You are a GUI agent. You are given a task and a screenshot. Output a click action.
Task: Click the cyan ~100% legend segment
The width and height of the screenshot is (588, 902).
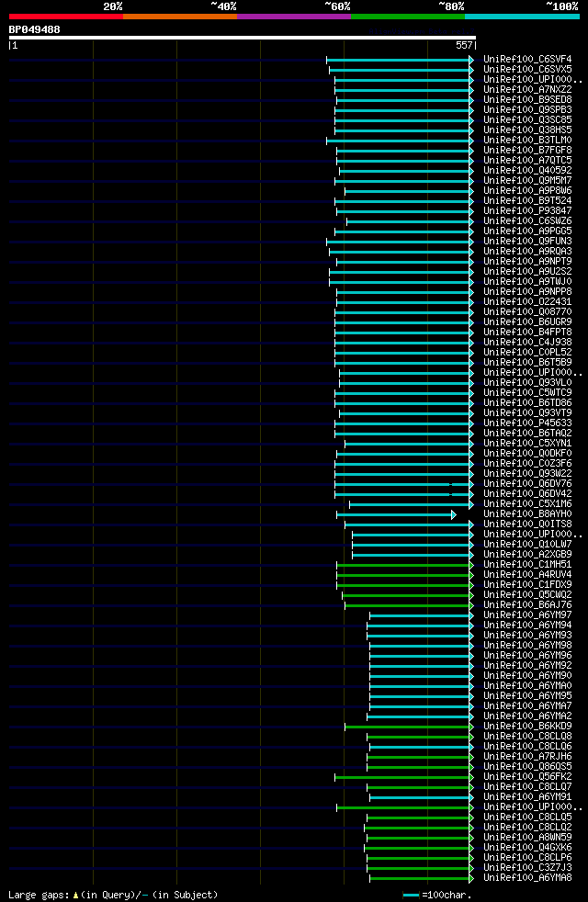[522, 17]
